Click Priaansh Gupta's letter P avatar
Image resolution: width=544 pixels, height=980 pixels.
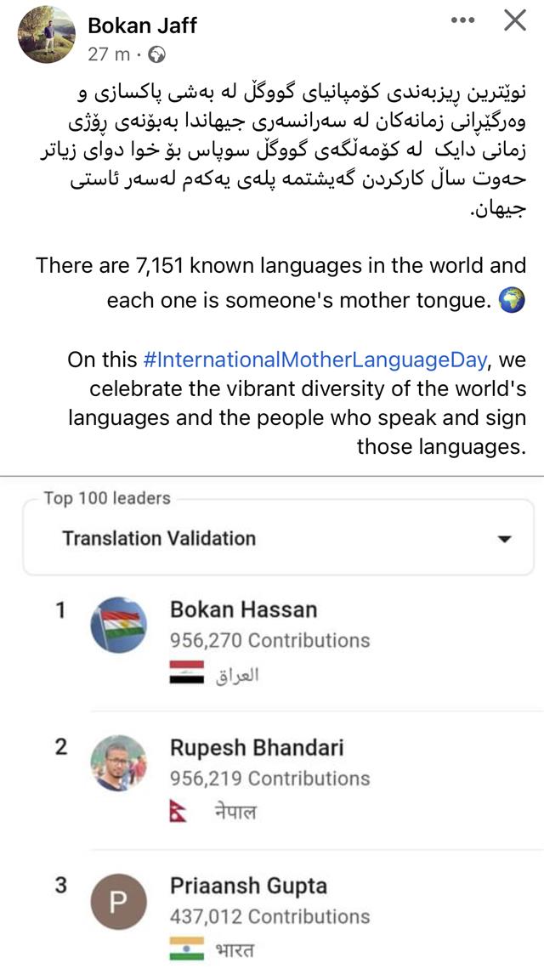coord(119,901)
